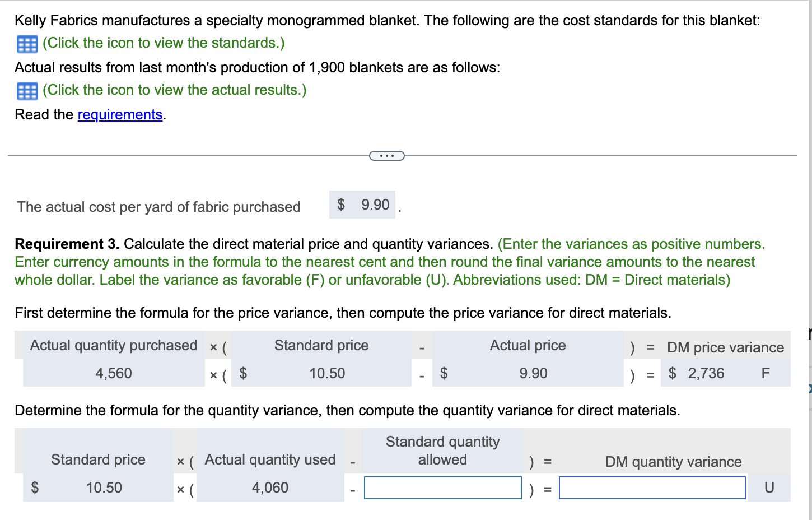
Task: Click the 'view the actual results' green text
Action: click(174, 90)
